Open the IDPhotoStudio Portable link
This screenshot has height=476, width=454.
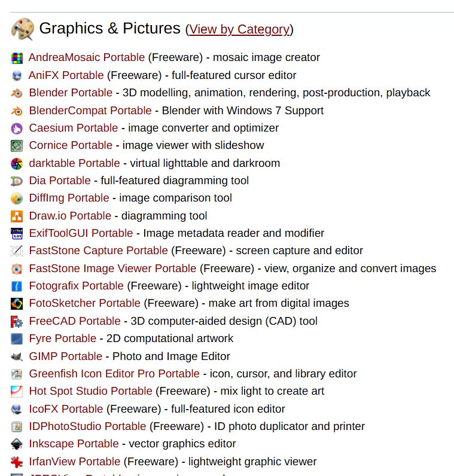(x=87, y=426)
